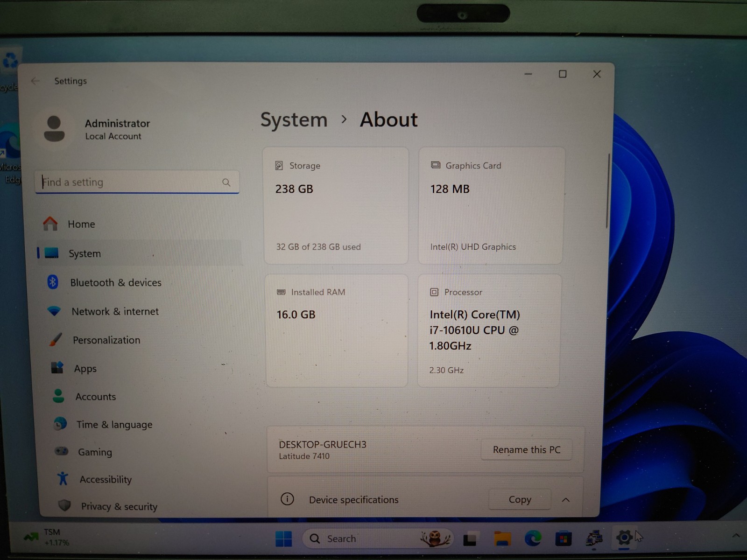This screenshot has height=560, width=747.
Task: Click the Accessibility figure icon
Action: 63,478
